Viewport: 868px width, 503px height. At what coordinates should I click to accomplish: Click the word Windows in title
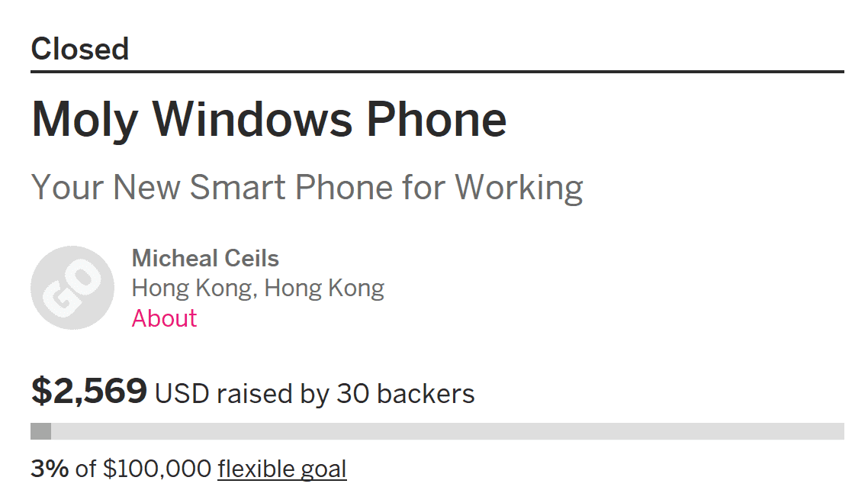(252, 119)
